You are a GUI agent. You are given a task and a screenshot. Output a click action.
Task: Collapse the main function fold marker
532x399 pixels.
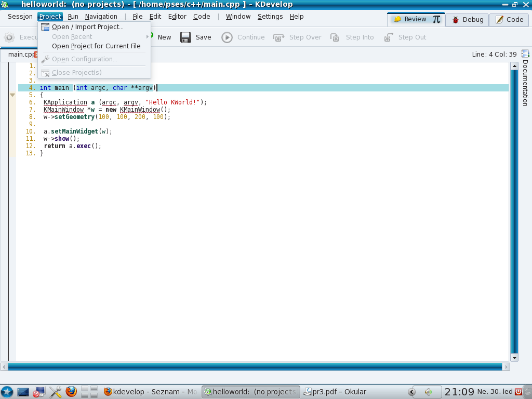12,95
